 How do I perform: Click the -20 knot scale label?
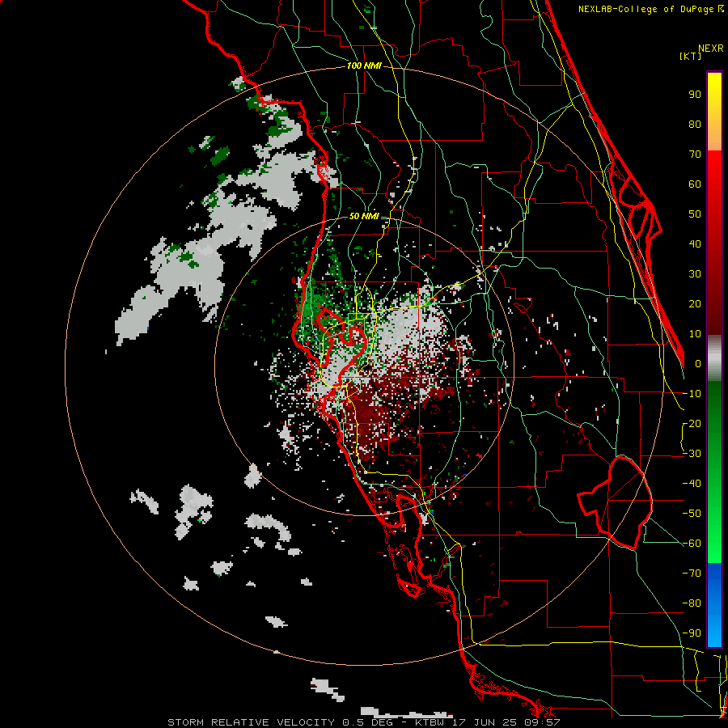click(x=692, y=424)
